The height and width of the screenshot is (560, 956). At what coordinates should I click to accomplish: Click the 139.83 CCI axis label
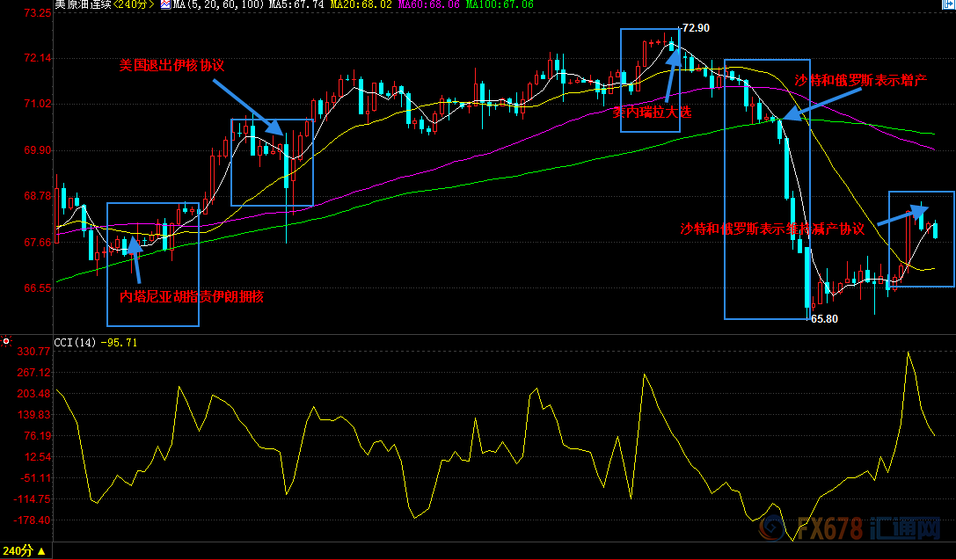(35, 415)
